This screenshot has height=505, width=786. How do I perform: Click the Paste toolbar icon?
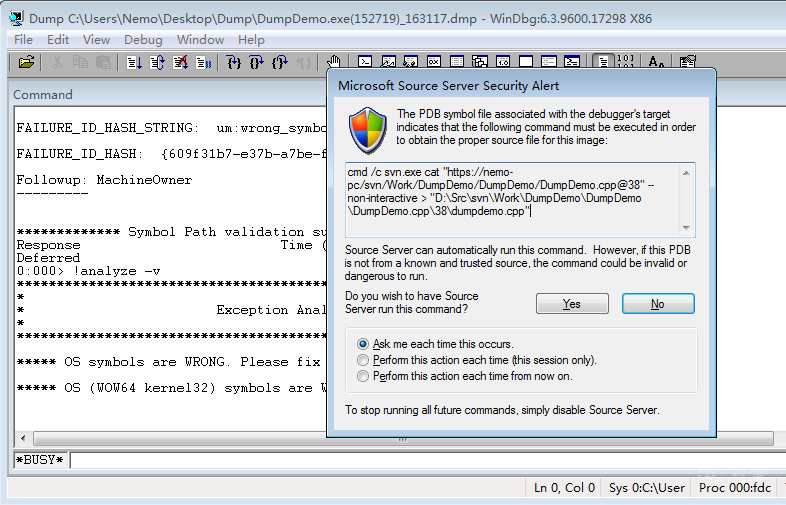click(103, 62)
